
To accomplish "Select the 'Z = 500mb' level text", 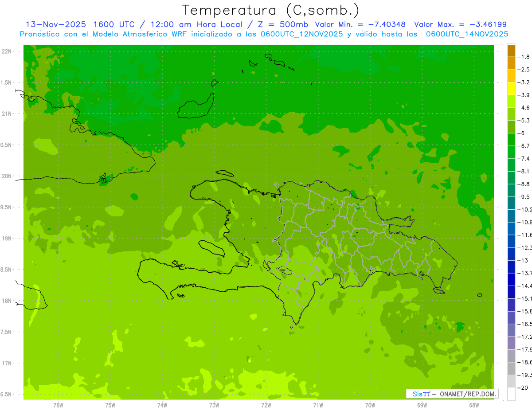I will point(282,24).
